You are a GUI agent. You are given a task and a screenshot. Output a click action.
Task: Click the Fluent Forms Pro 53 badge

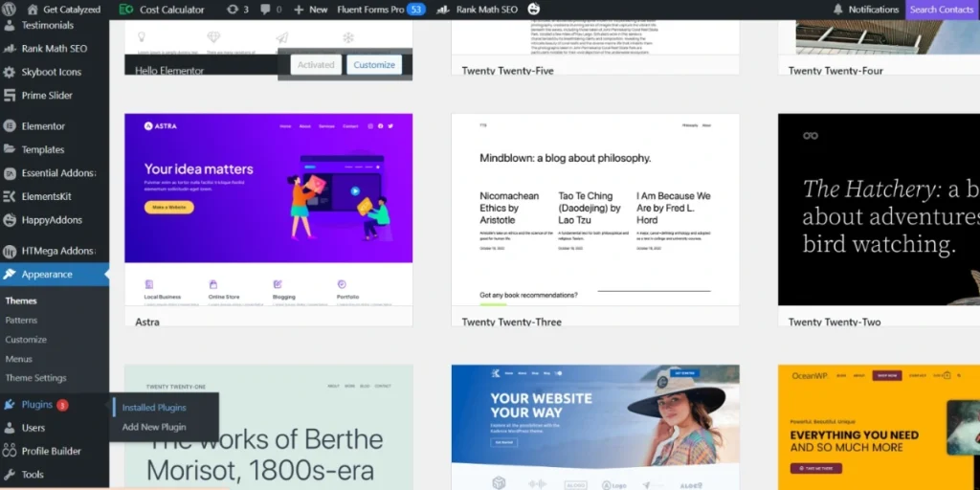coord(416,10)
